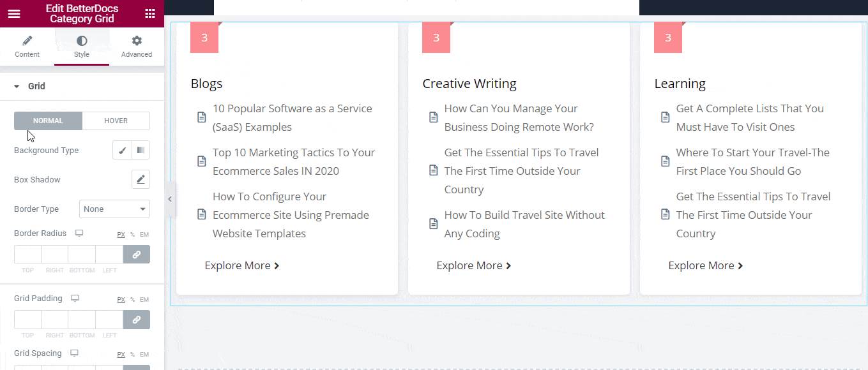Open the Elementor hamburger menu
868x370 pixels.
pos(13,13)
